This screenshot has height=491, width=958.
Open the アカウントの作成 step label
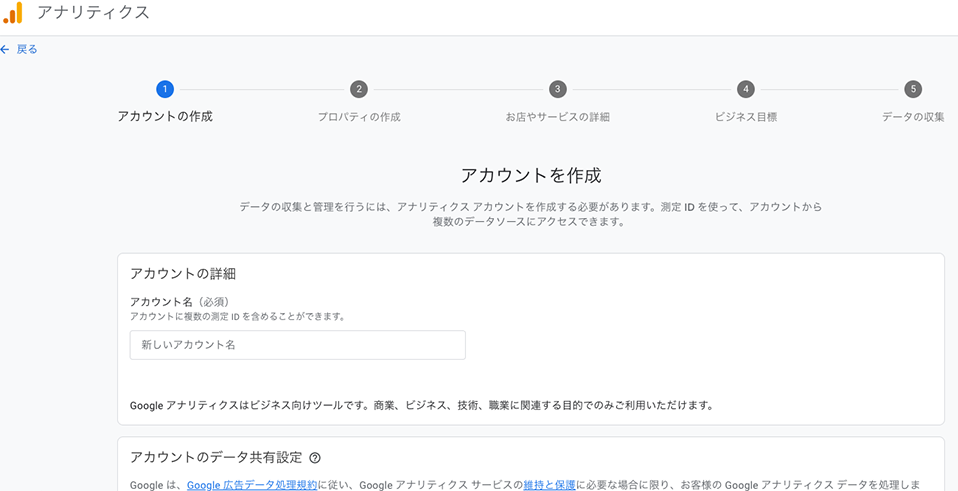point(165,116)
